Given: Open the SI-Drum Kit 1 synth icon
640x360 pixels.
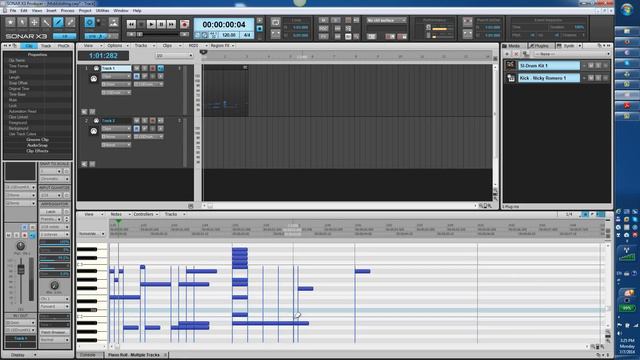Looking at the screenshot, I should point(511,65).
